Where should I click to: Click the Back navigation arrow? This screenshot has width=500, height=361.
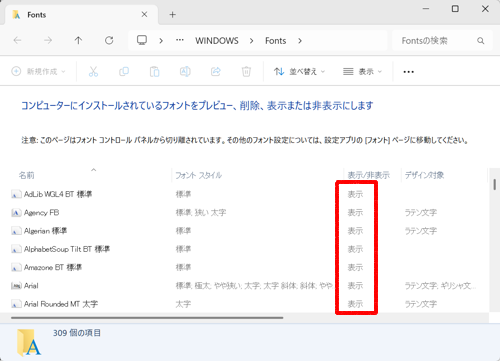(17, 41)
